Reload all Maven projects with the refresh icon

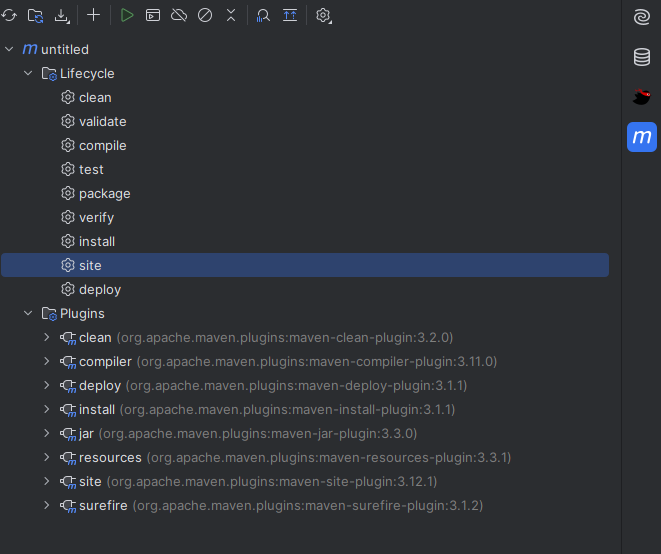coord(9,16)
